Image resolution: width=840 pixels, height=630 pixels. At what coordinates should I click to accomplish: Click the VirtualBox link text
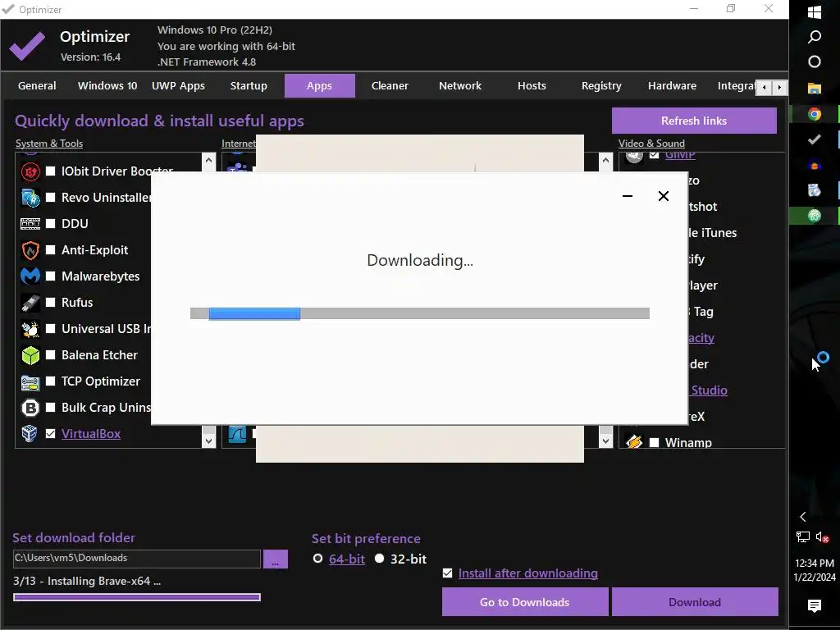[x=91, y=433]
